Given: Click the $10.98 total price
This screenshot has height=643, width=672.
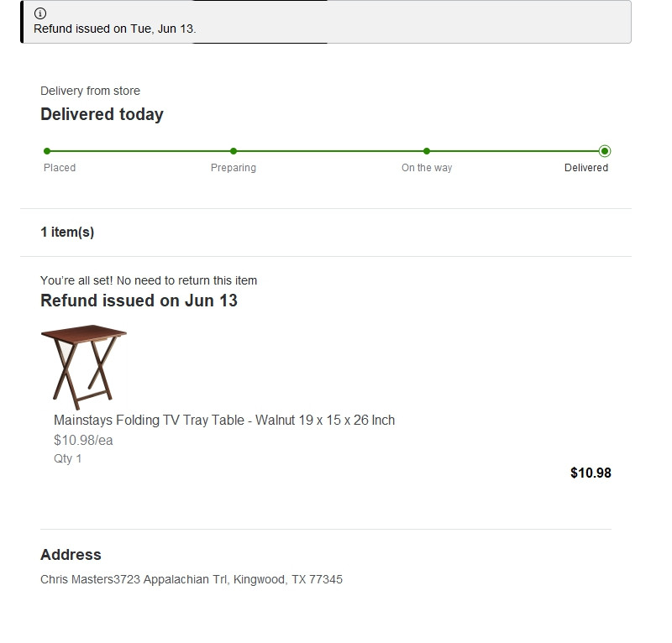Looking at the screenshot, I should (591, 473).
